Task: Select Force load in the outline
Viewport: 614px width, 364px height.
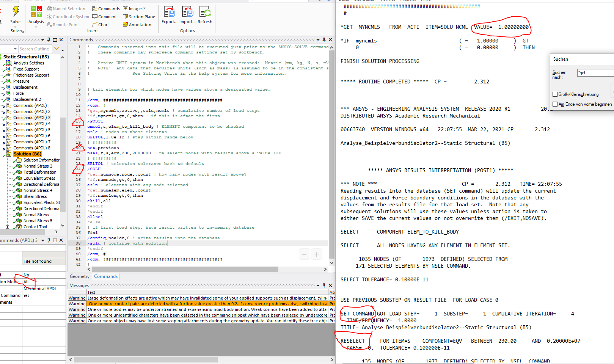Action: point(18,93)
